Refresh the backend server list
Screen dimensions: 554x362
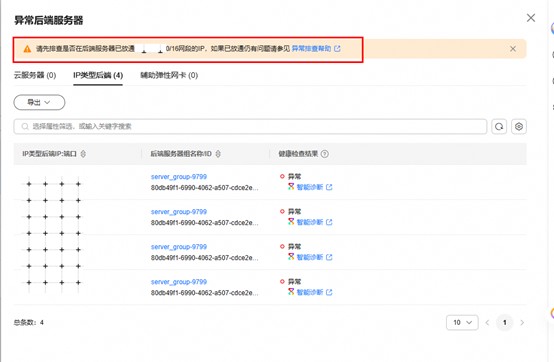point(499,126)
